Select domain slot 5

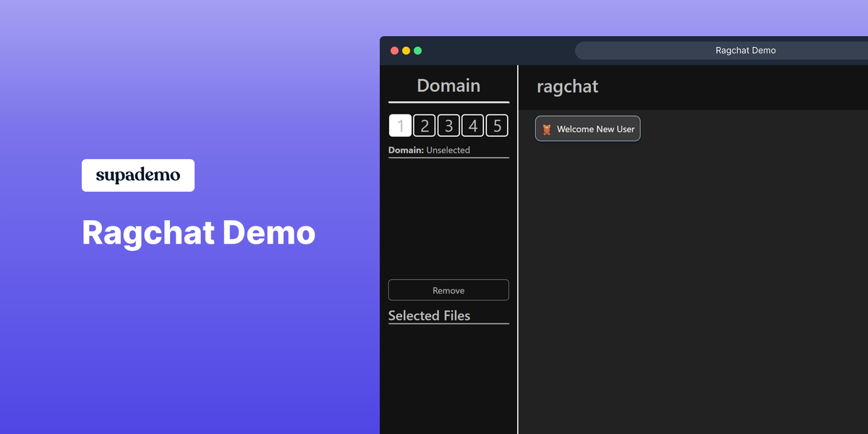(x=497, y=126)
